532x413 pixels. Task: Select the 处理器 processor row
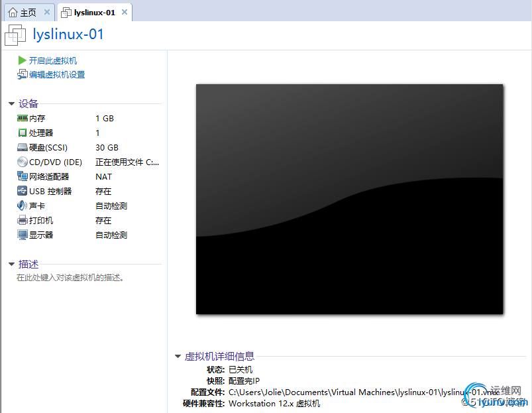[88, 133]
